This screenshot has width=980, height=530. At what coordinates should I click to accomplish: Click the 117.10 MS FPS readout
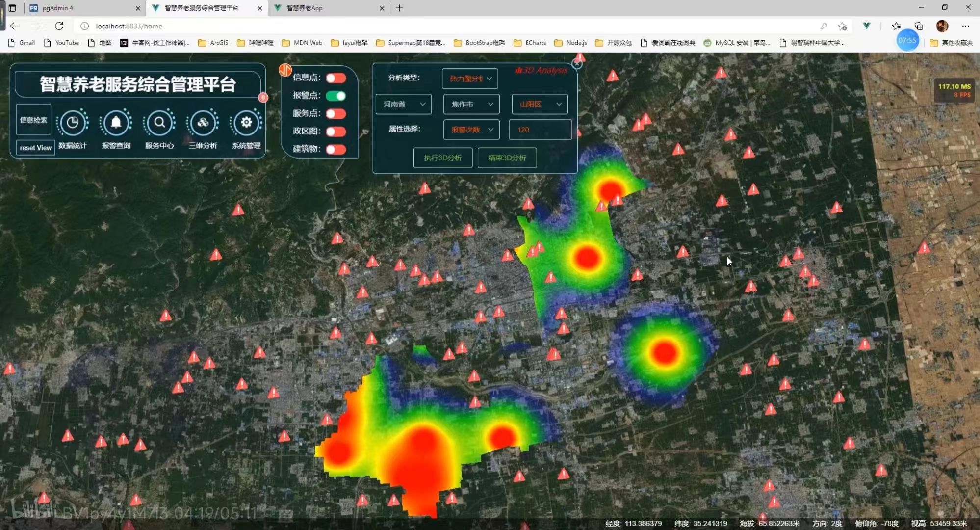pyautogui.click(x=954, y=90)
